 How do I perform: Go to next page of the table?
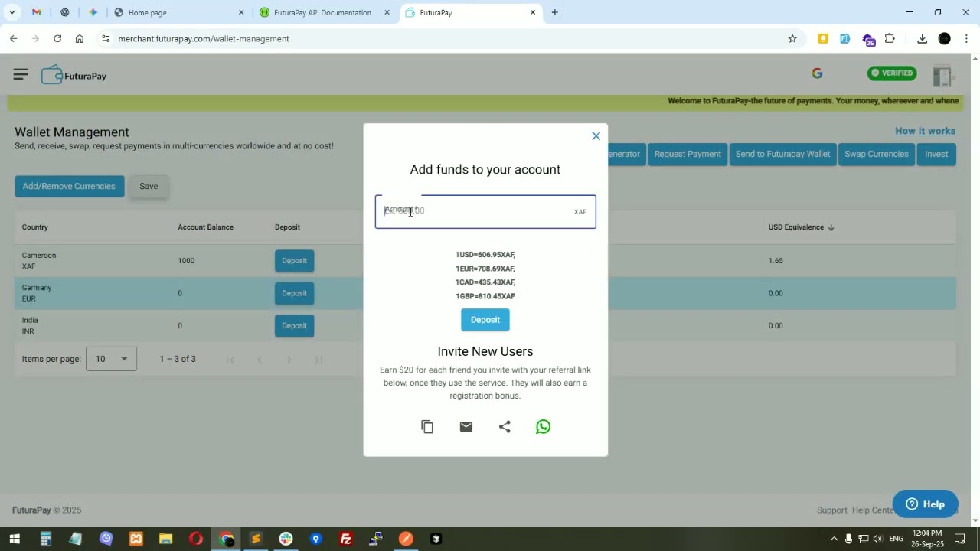point(289,360)
